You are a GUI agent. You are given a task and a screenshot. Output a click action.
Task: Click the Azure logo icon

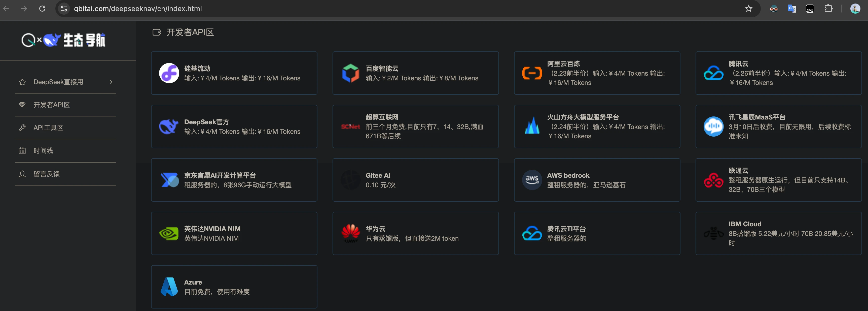click(169, 286)
